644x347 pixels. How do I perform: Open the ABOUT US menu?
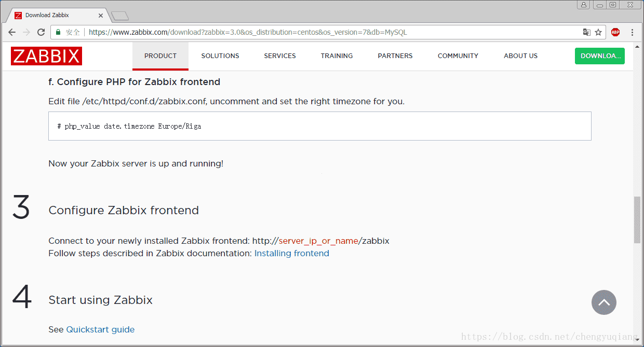coord(520,56)
